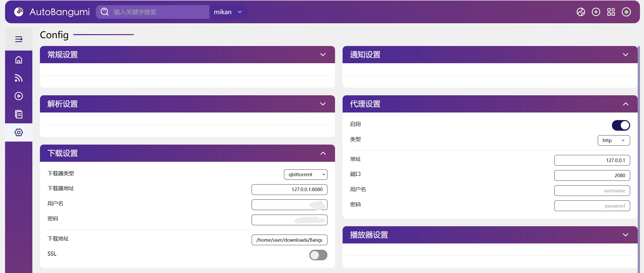The height and width of the screenshot is (273, 644).
Task: Expand the 通知设置 section chevron
Action: 625,55
